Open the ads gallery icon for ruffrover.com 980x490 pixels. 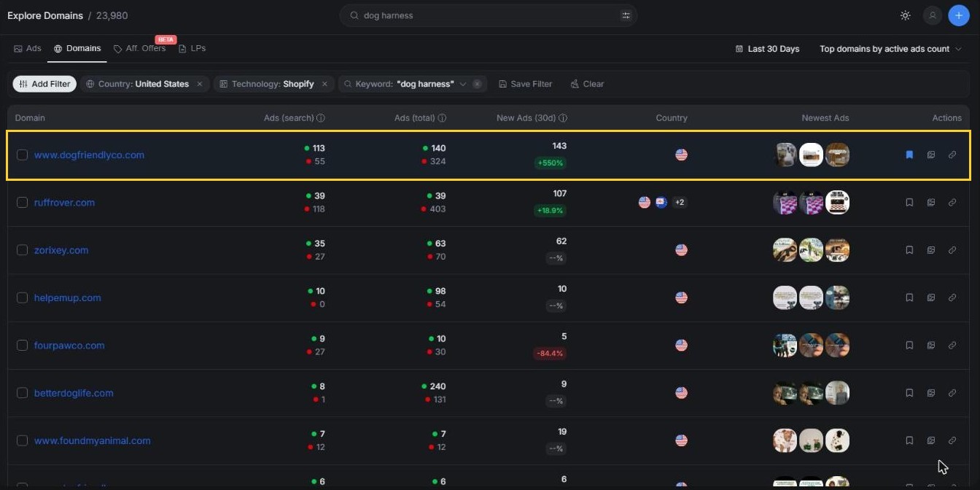pos(931,203)
